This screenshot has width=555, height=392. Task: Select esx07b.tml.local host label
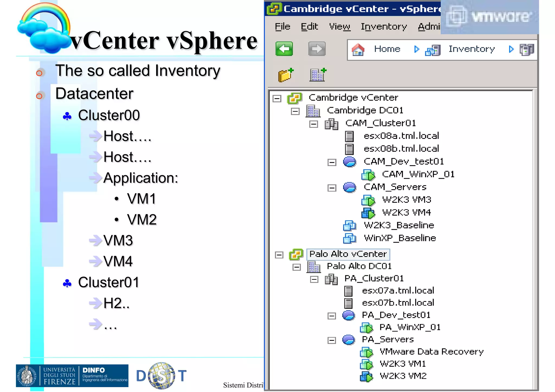click(398, 303)
